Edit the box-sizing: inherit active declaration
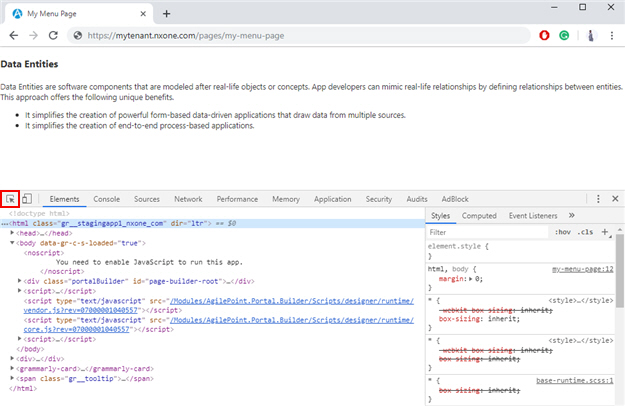The width and height of the screenshot is (625, 406). 479,319
